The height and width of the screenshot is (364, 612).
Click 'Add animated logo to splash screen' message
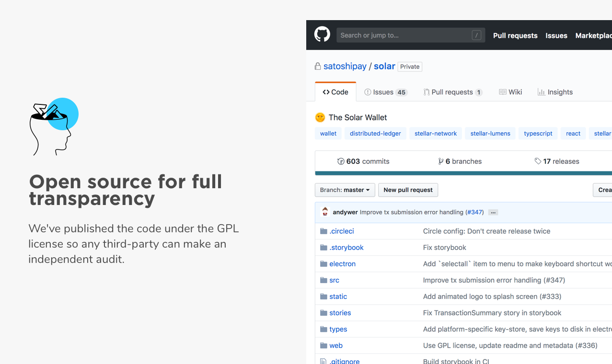click(x=492, y=296)
